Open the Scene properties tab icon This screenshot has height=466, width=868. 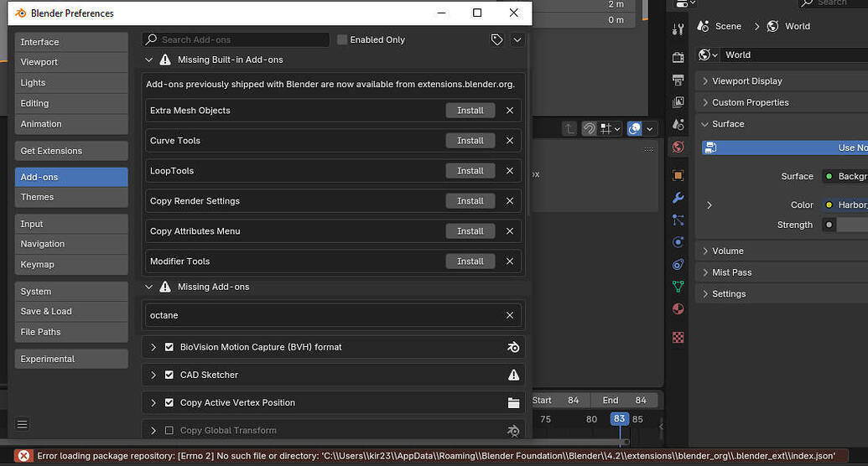click(x=678, y=124)
